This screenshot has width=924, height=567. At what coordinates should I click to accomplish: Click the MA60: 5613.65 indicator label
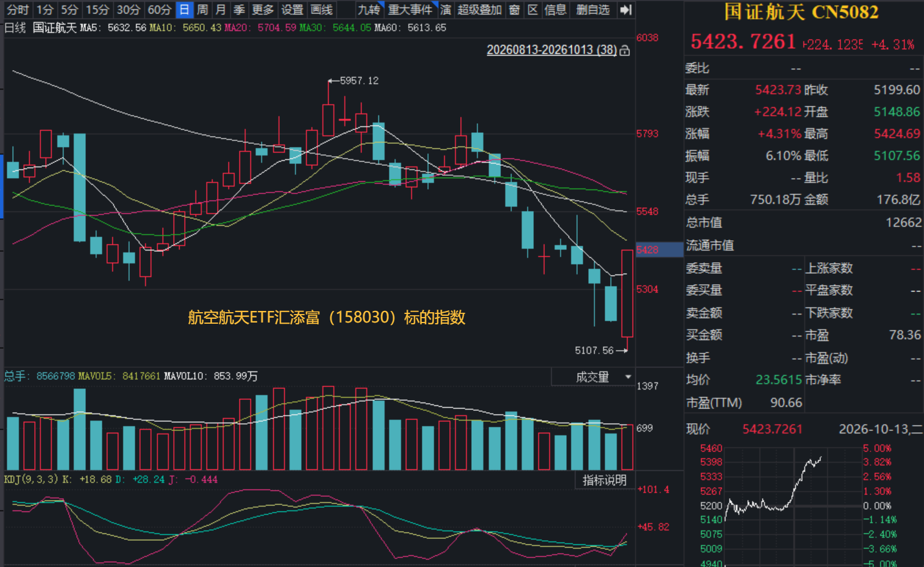(x=410, y=27)
